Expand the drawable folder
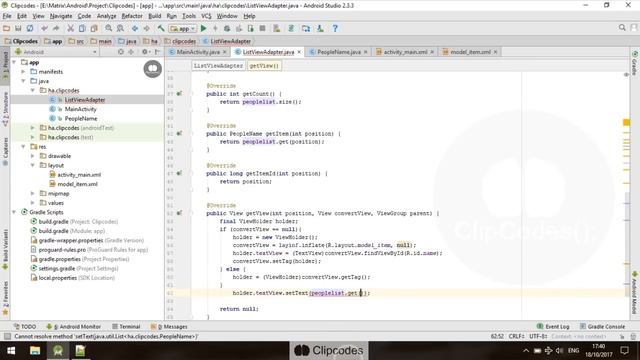Screen dimensions: 640x360 pos(33,156)
